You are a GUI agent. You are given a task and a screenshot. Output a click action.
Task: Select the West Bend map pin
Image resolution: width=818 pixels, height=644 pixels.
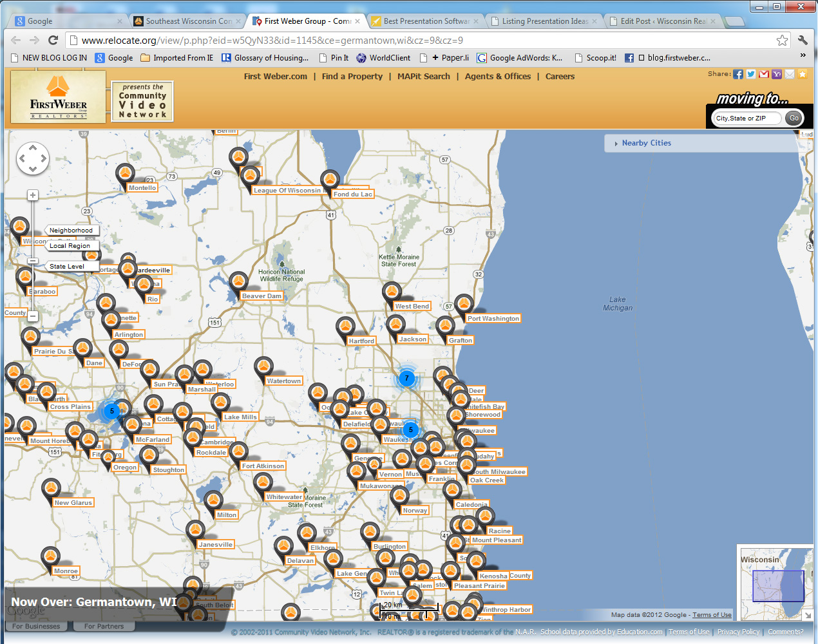[x=392, y=292]
